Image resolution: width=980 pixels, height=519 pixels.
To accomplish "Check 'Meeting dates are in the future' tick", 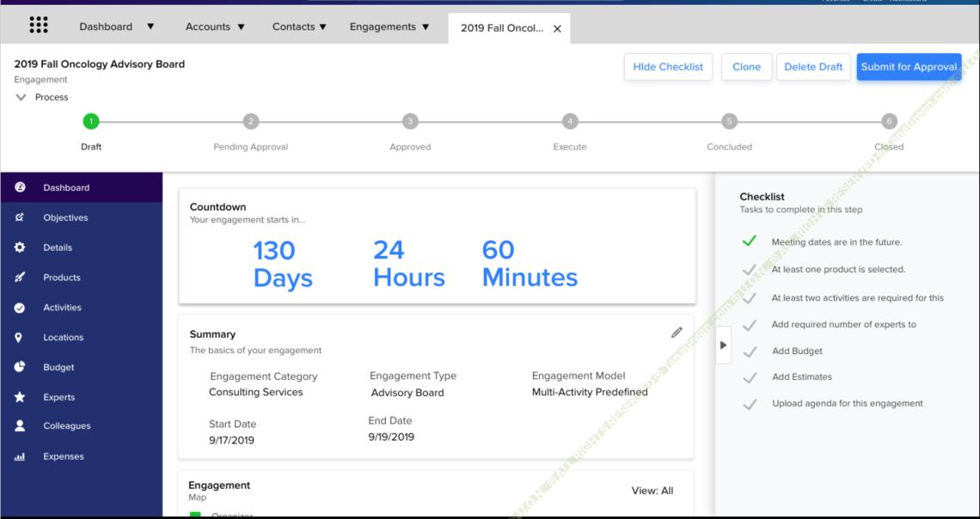I will point(750,241).
